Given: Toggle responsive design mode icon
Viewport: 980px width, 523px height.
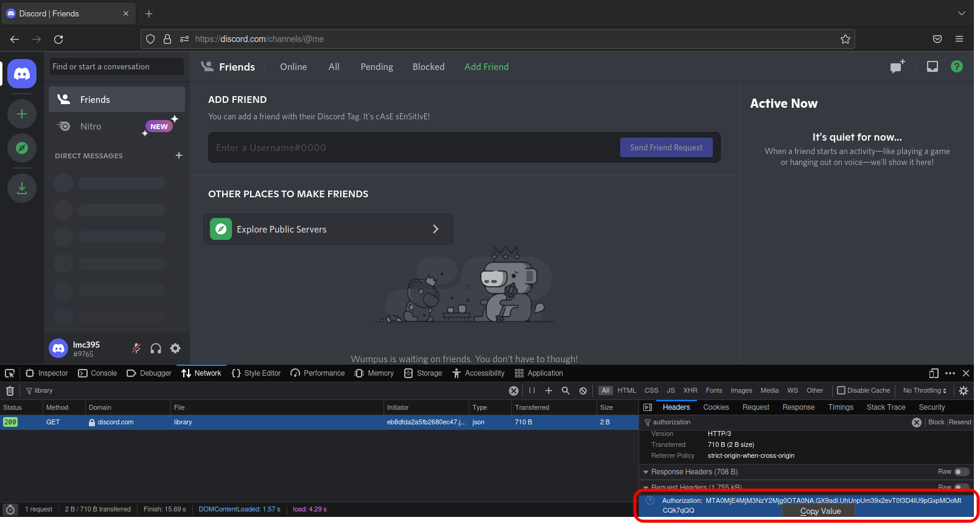Looking at the screenshot, I should tap(934, 373).
